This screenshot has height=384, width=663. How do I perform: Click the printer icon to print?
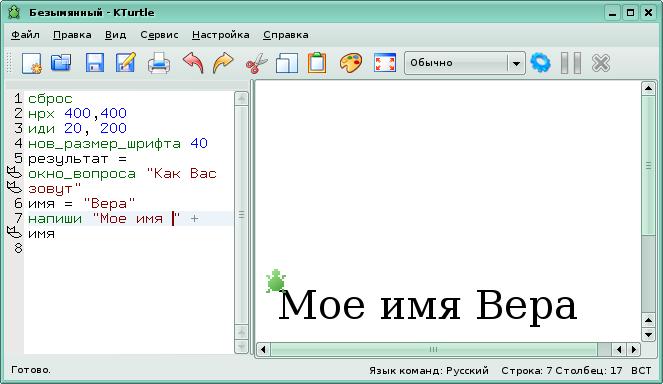159,63
